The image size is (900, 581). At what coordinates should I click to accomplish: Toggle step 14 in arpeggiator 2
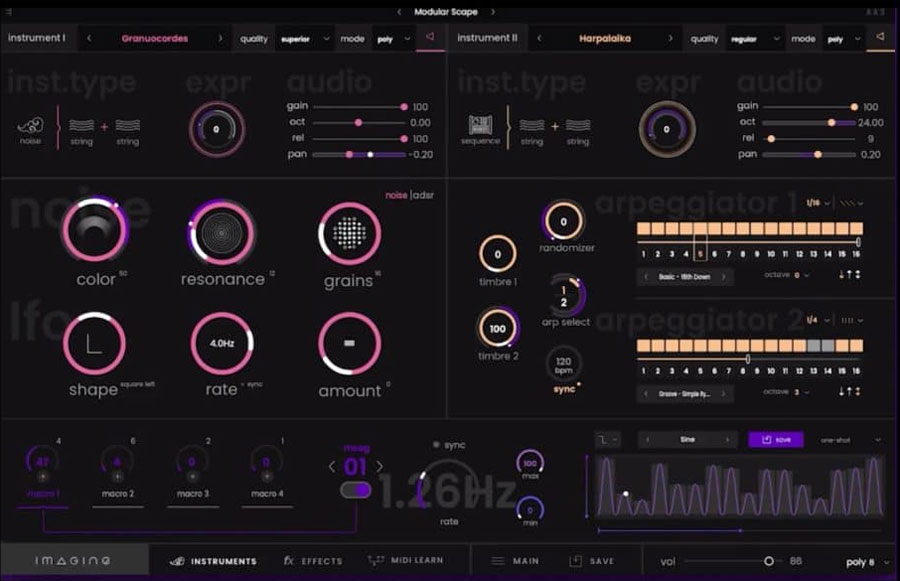point(828,345)
